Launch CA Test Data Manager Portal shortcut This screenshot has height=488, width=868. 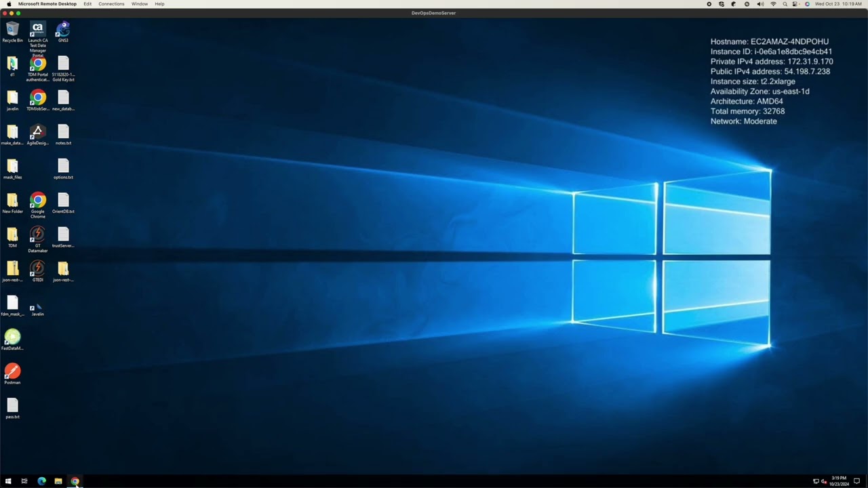point(38,39)
